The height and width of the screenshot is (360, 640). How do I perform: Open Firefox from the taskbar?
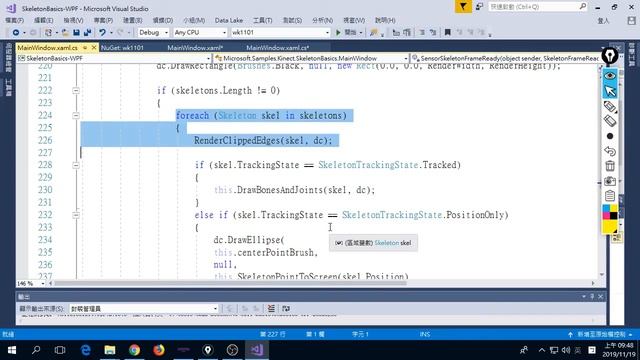(159, 350)
